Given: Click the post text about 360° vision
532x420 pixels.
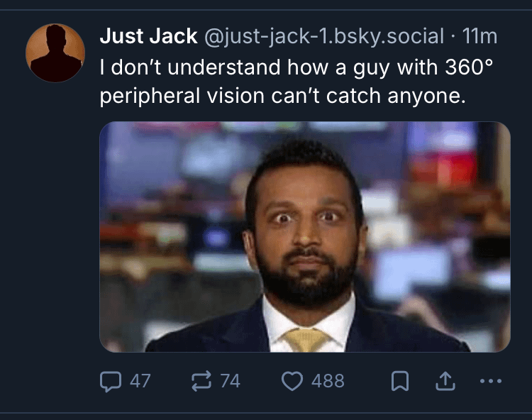Looking at the screenshot, I should tap(297, 82).
